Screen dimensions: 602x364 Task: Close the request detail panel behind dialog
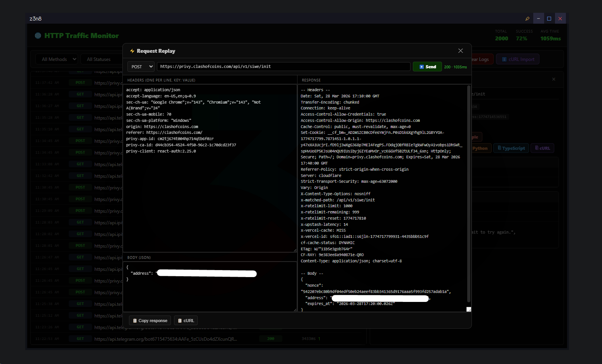(554, 79)
